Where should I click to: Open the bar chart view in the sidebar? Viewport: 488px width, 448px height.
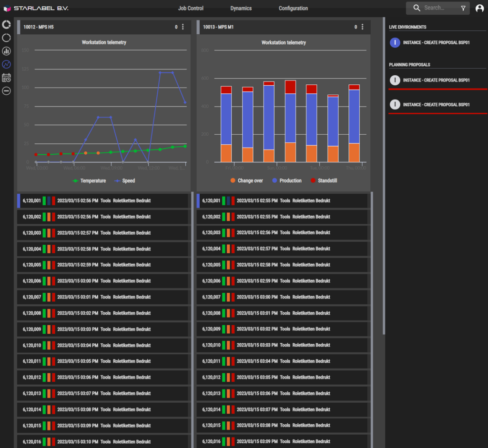[7, 51]
